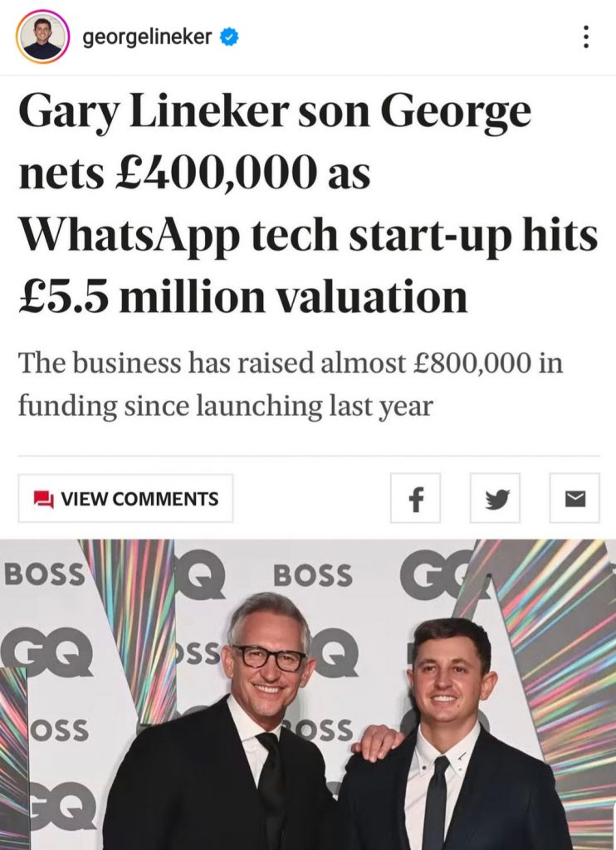Tap the blue verified badge

tap(229, 38)
